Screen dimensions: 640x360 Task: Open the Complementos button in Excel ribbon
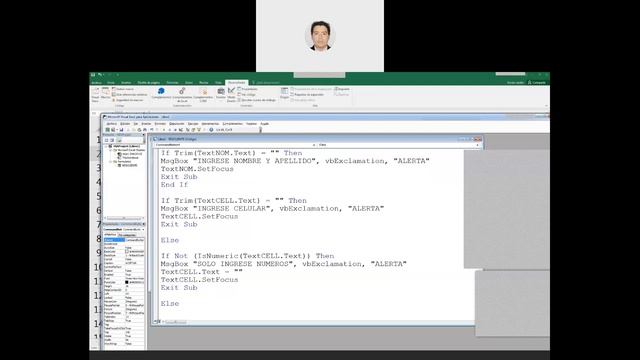(161, 93)
